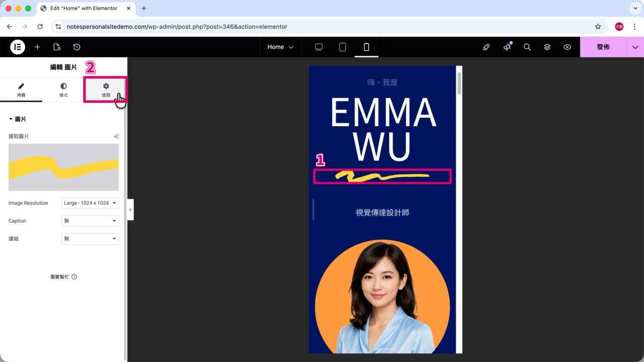
Task: Open the Caption dropdown
Action: (x=90, y=221)
